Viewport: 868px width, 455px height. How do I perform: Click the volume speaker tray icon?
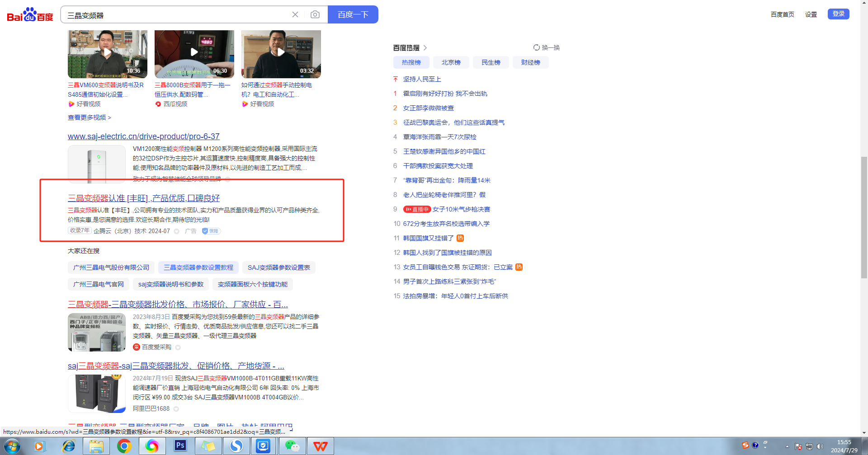click(820, 446)
